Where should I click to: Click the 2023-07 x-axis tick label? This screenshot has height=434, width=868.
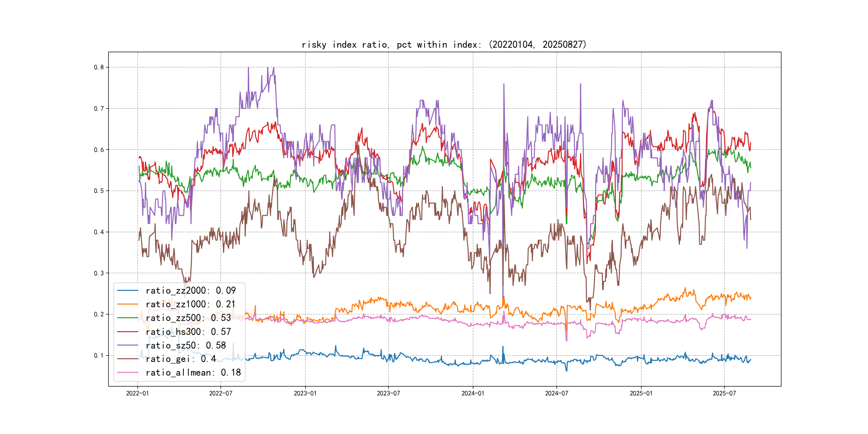coord(388,393)
